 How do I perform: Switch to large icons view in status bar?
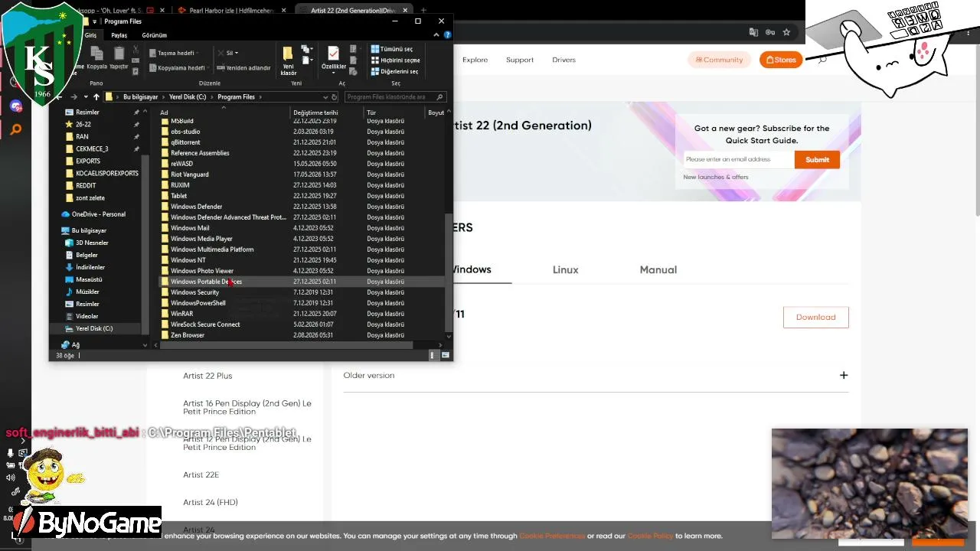point(445,355)
